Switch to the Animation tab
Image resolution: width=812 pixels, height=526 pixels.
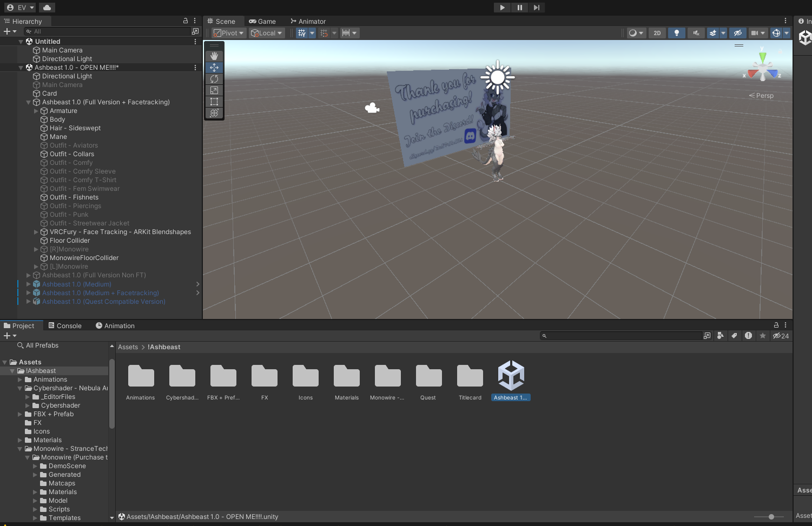coord(115,325)
